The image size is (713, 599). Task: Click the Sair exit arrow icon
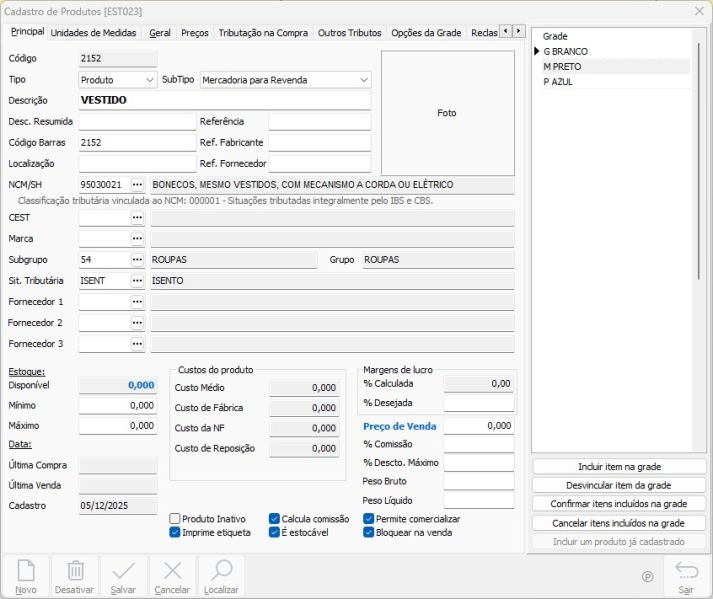pyautogui.click(x=686, y=571)
